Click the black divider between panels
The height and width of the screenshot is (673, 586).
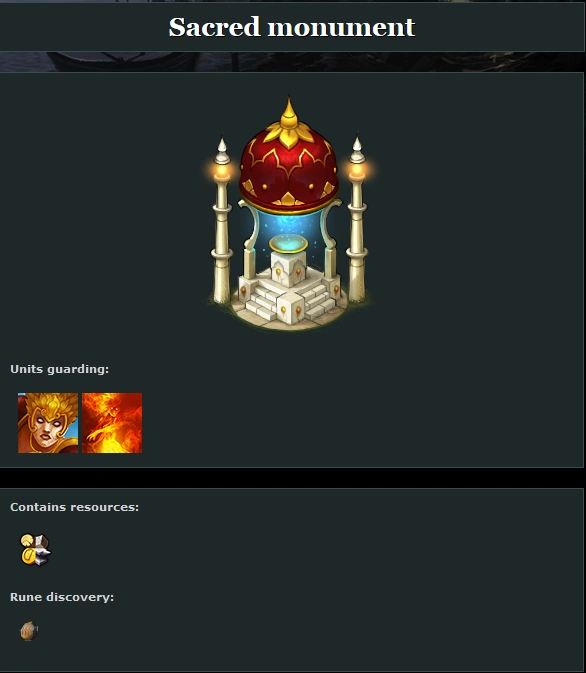(x=293, y=477)
